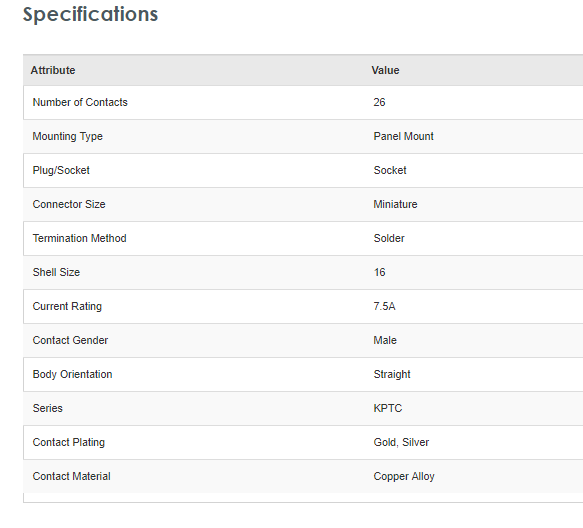Click the Solder termination value
The image size is (583, 528).
pos(389,238)
